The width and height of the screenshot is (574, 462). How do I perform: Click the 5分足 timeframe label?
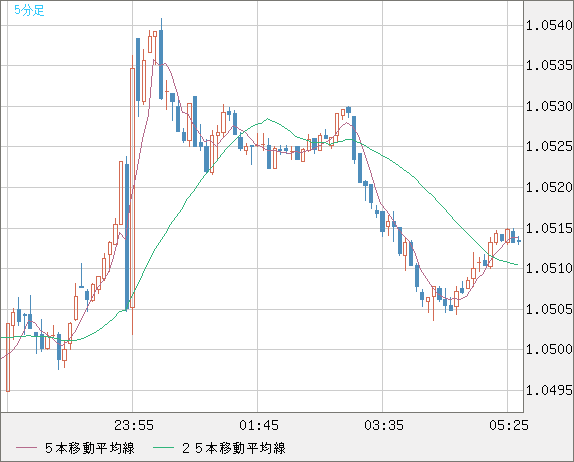[x=29, y=10]
